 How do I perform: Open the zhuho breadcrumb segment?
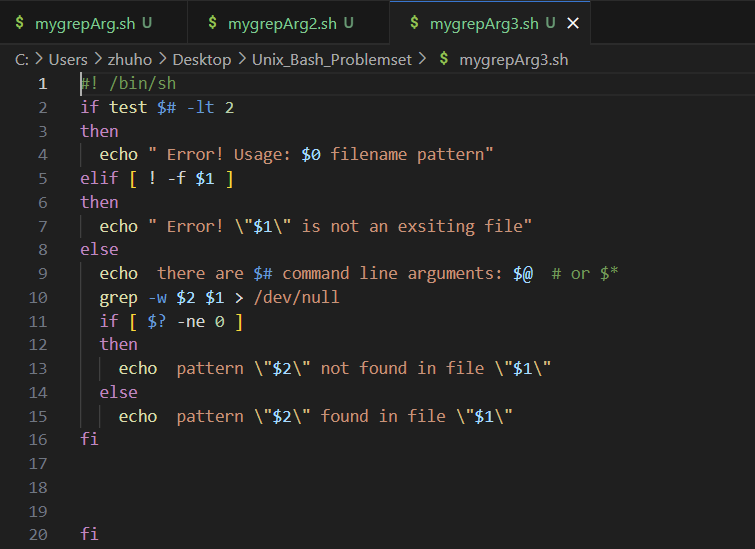(130, 60)
